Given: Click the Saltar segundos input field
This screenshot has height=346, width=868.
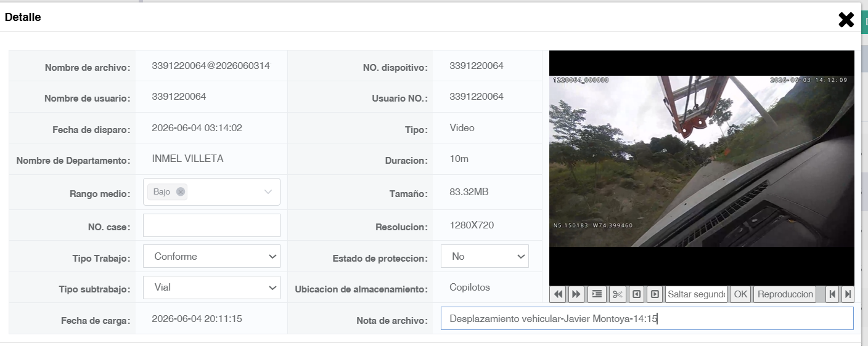Looking at the screenshot, I should [x=697, y=294].
